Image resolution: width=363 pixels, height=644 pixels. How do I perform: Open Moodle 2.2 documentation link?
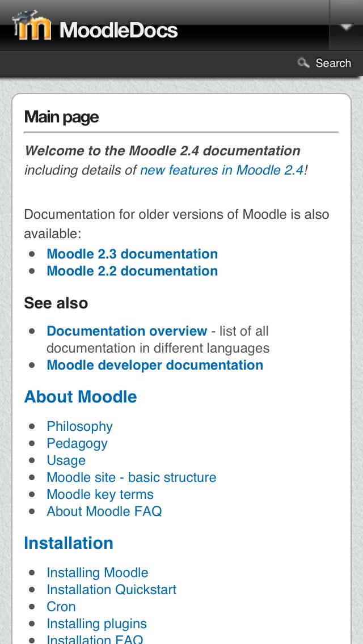pos(132,271)
